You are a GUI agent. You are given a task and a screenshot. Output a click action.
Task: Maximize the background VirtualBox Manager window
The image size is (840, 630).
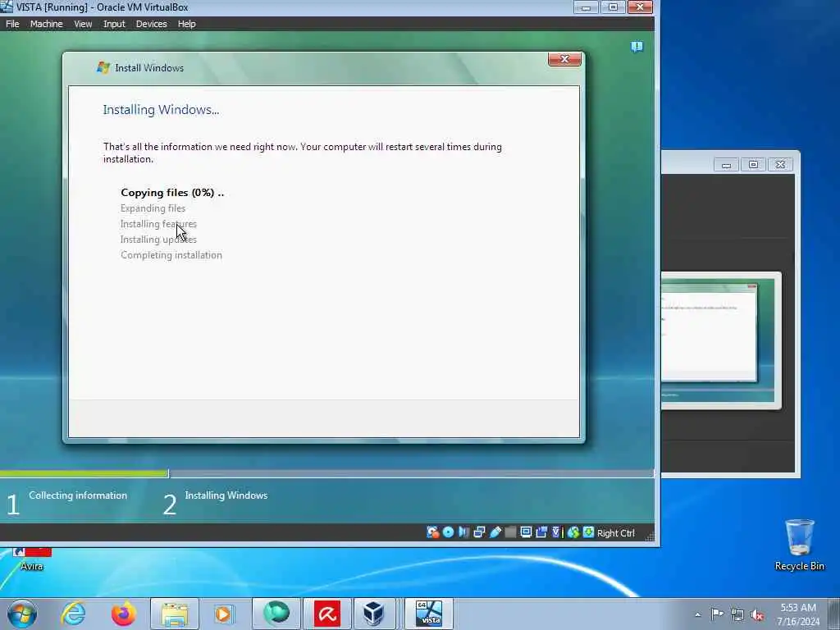coord(753,164)
